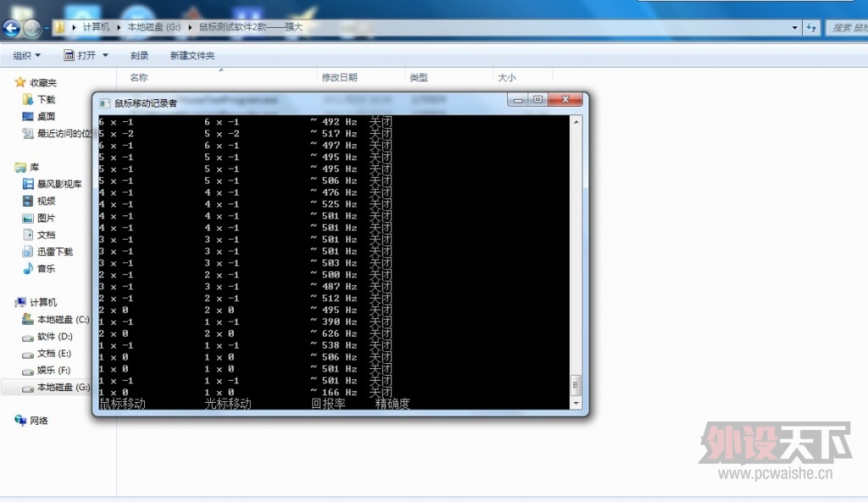Open the 组织 menu
The image size is (868, 502).
[x=26, y=55]
